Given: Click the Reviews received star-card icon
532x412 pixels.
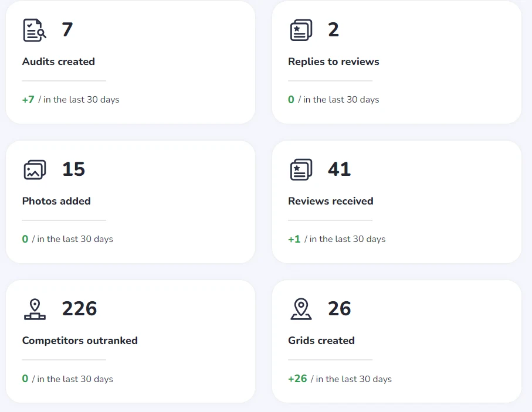Looking at the screenshot, I should [x=301, y=169].
